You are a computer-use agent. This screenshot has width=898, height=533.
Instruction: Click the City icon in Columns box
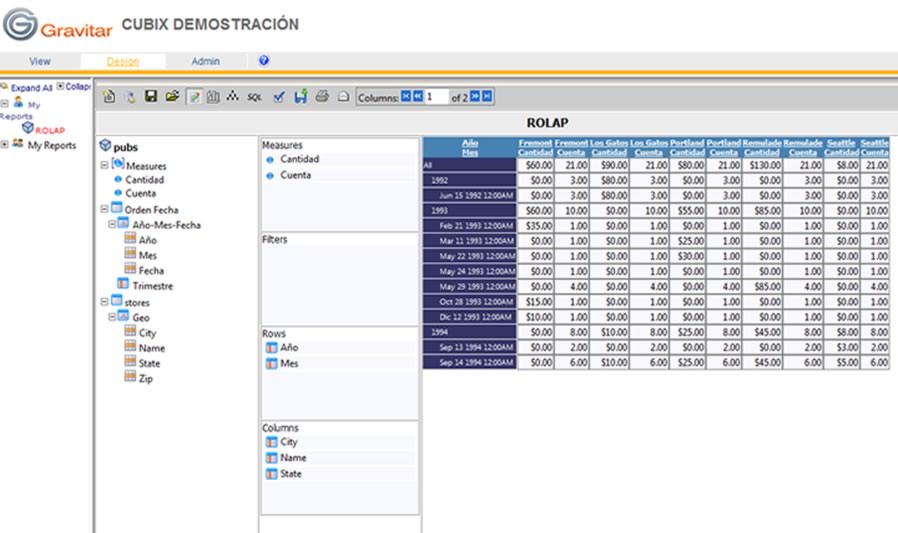pos(271,442)
